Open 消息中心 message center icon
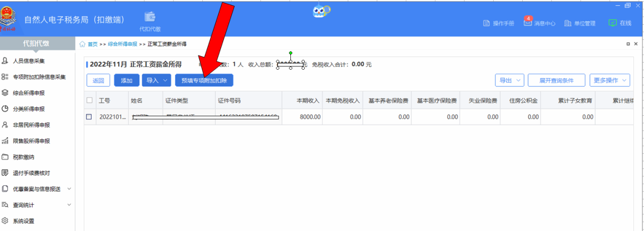Viewport: 644px width, 231px height. pos(528,23)
